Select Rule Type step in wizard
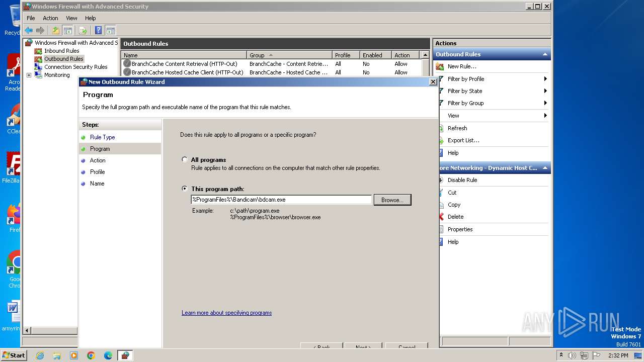This screenshot has width=644, height=362. pyautogui.click(x=102, y=137)
